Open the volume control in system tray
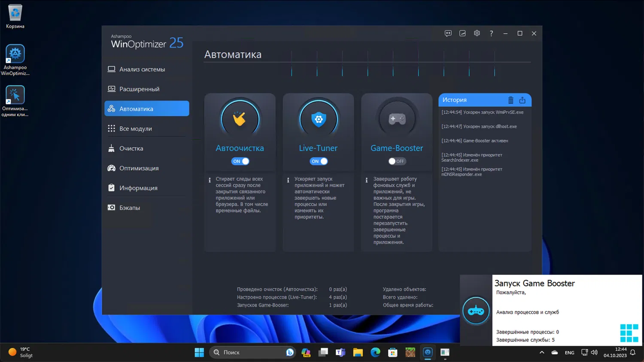The width and height of the screenshot is (644, 362). (x=594, y=353)
